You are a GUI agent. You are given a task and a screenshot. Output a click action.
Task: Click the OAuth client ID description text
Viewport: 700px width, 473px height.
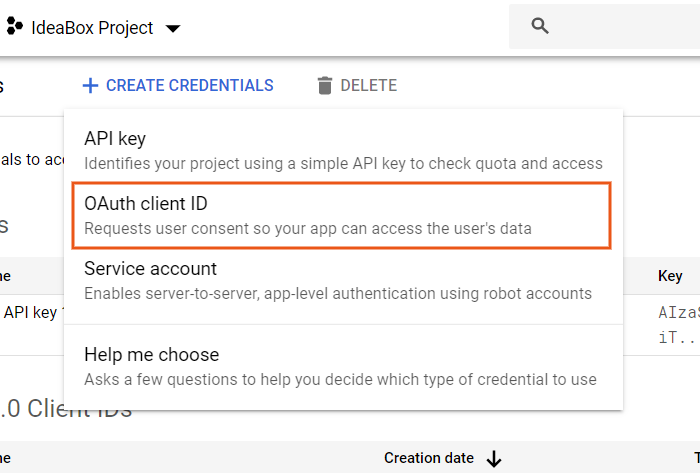tap(307, 228)
